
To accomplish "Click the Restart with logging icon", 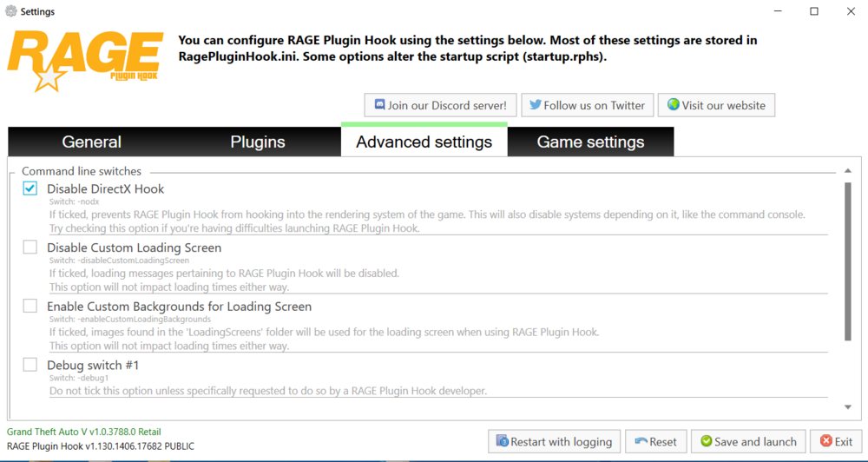I will pyautogui.click(x=502, y=441).
